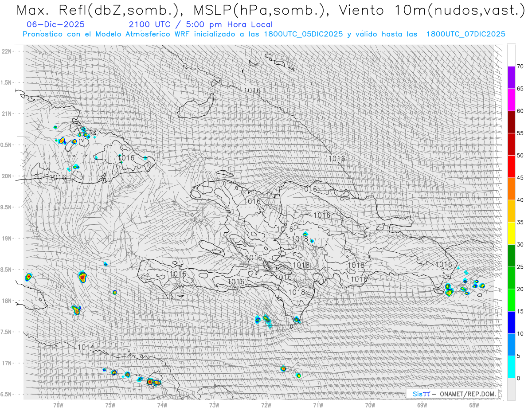Click the '60' value on the colorbar scale
Viewport: 532px width, 411px height.
[520, 111]
